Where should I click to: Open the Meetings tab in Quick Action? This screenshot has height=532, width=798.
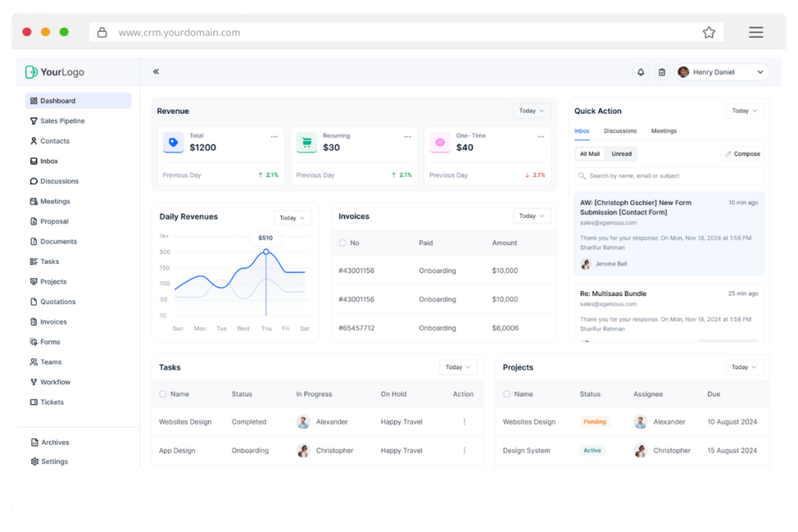click(664, 131)
